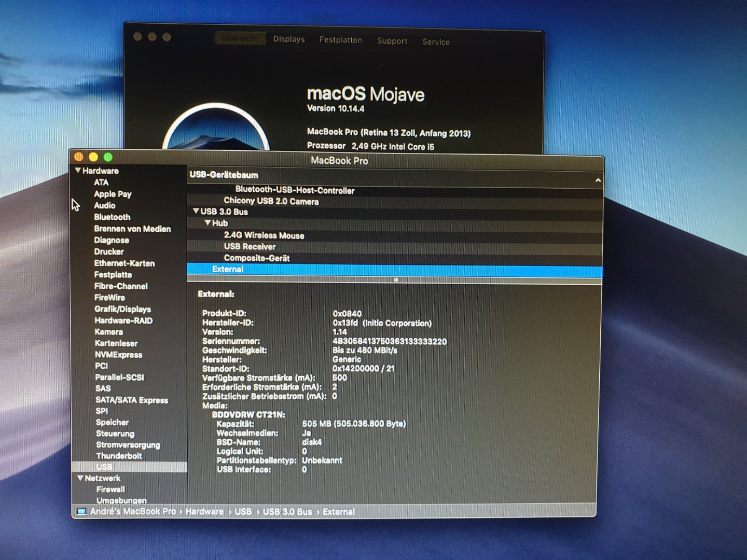
Task: Go to the Service tab in About window
Action: coord(436,42)
